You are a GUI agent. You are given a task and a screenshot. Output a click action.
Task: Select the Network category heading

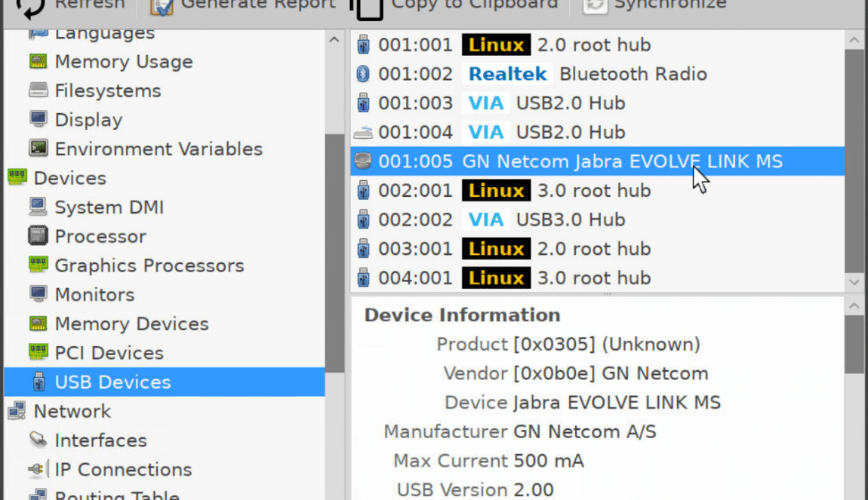point(72,411)
